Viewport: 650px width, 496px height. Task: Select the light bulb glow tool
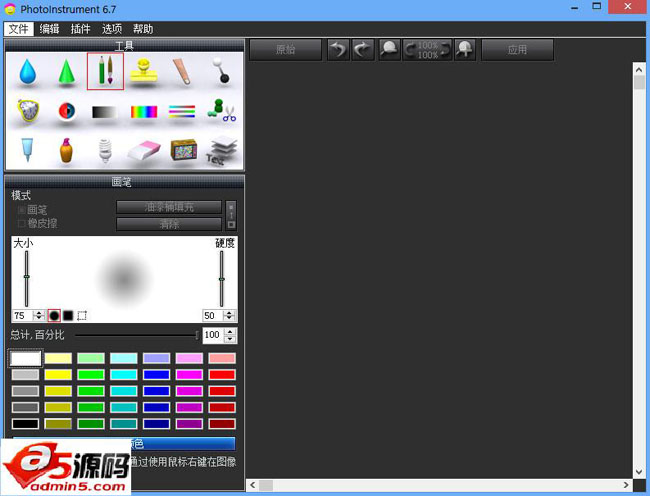(x=105, y=150)
